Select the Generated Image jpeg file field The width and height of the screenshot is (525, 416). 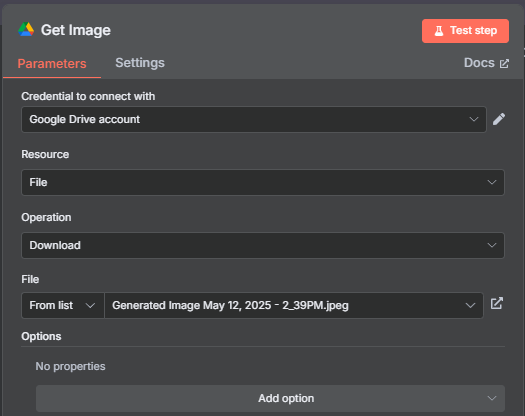click(x=294, y=305)
